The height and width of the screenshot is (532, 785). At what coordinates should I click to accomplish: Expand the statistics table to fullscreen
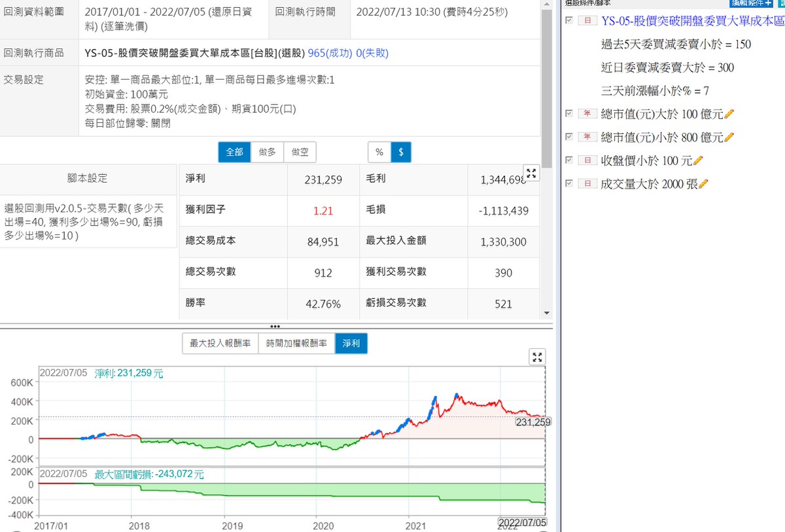click(531, 173)
